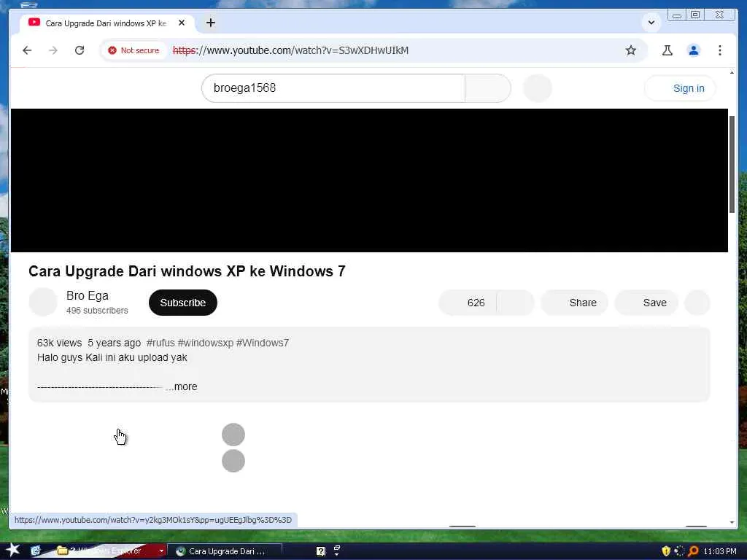Reload the YouTube page
747x560 pixels.
click(80, 50)
